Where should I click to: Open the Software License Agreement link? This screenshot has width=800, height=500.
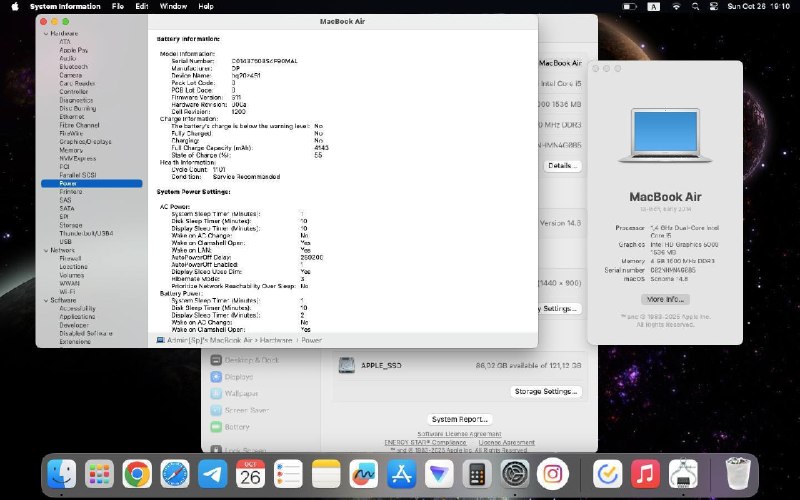coord(459,434)
